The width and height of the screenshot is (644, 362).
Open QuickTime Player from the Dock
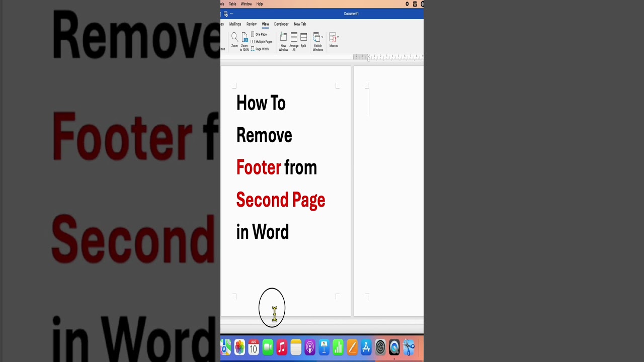point(394,347)
